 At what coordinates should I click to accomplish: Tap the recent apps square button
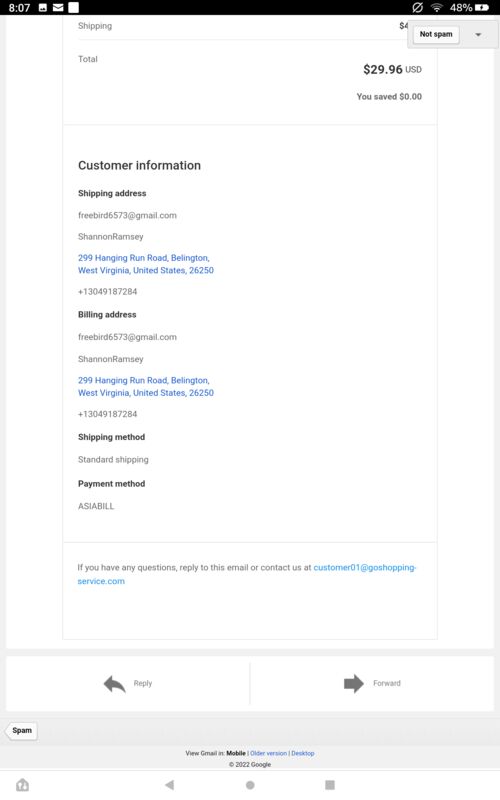tap(330, 785)
